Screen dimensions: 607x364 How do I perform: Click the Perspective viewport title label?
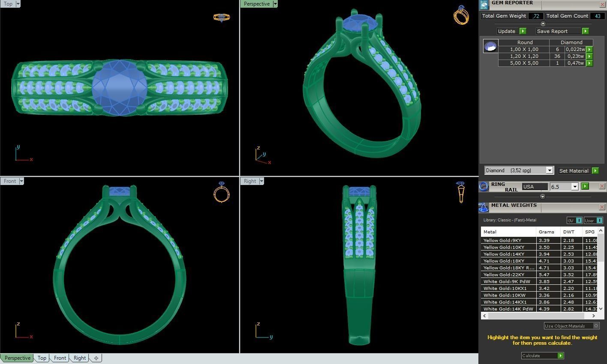(x=256, y=4)
